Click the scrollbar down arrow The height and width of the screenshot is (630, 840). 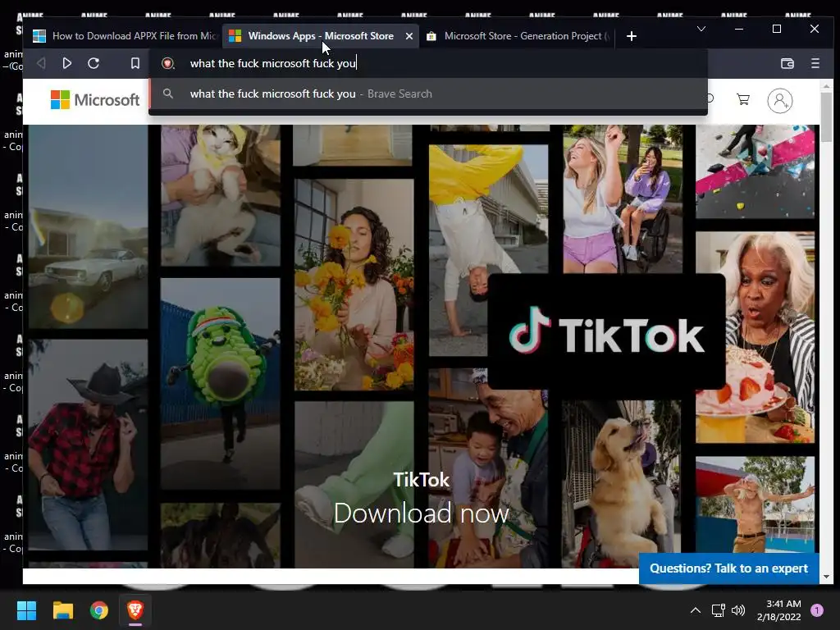(826, 577)
